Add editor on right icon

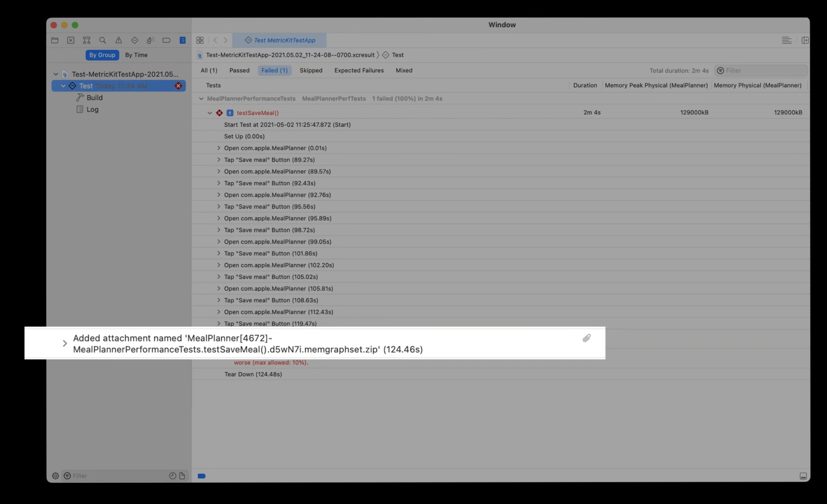(805, 40)
